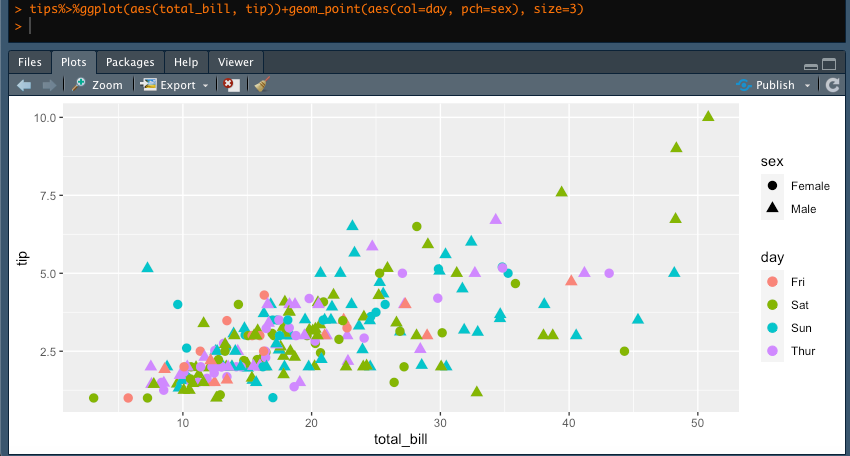Click the ggplot command text in console
Image resolution: width=850 pixels, height=456 pixels.
[x=307, y=9]
